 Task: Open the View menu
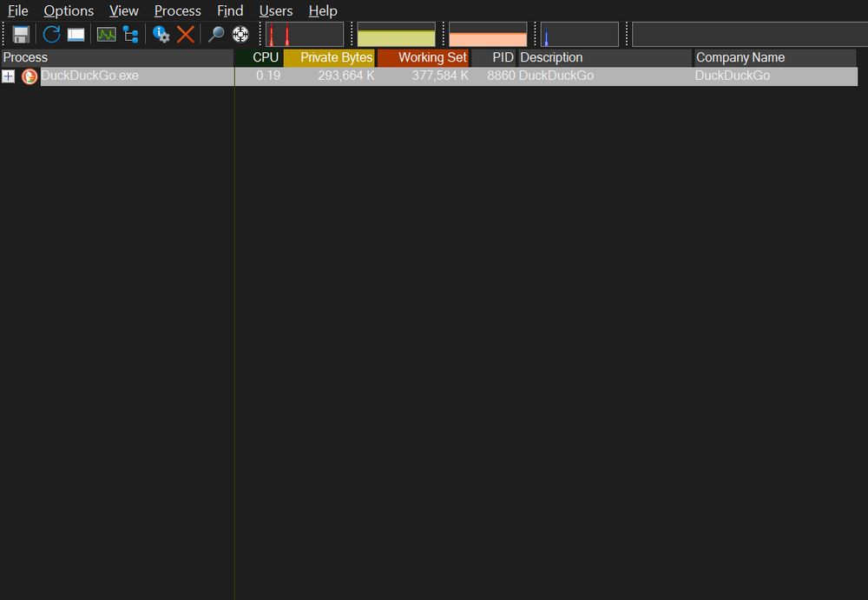pos(124,10)
